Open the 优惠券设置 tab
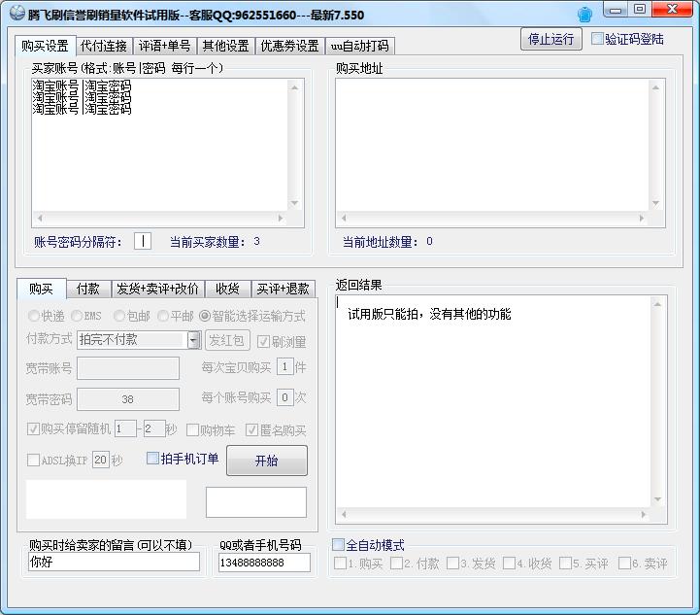This screenshot has height=615, width=700. pos(290,46)
